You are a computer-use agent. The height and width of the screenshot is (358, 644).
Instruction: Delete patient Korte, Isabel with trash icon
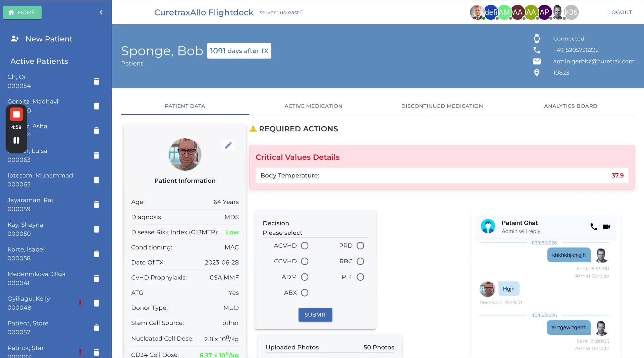pos(97,254)
